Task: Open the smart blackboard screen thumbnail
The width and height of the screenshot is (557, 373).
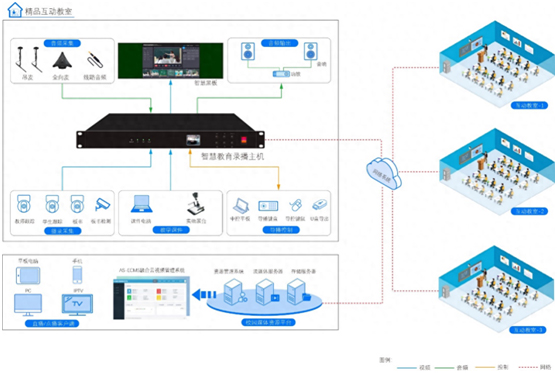Action: pos(171,61)
